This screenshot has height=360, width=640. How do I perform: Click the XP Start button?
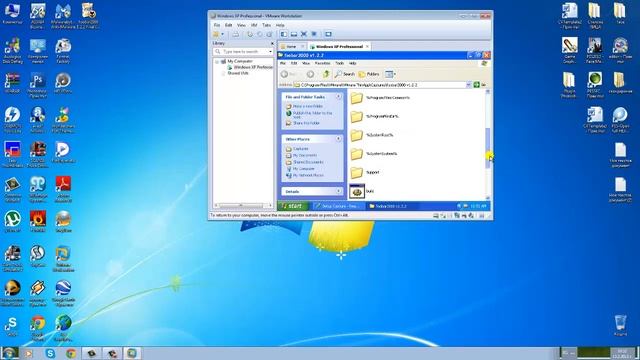point(293,206)
